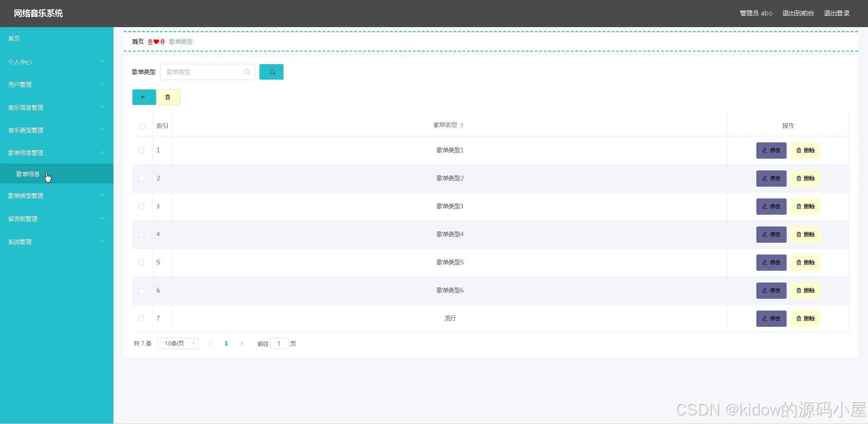The image size is (868, 424).
Task: Expand 系统管理 sidebar menu
Action: 57,242
